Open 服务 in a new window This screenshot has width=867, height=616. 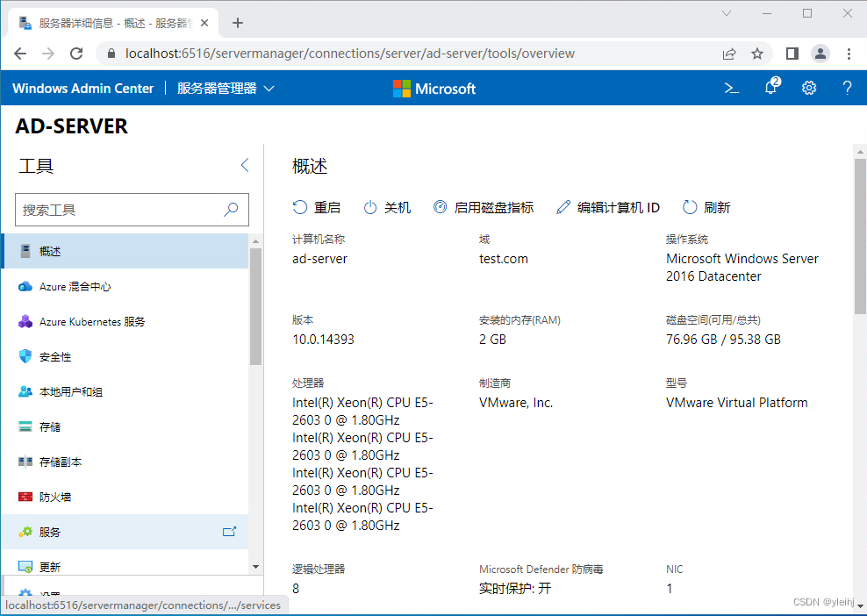pos(230,531)
